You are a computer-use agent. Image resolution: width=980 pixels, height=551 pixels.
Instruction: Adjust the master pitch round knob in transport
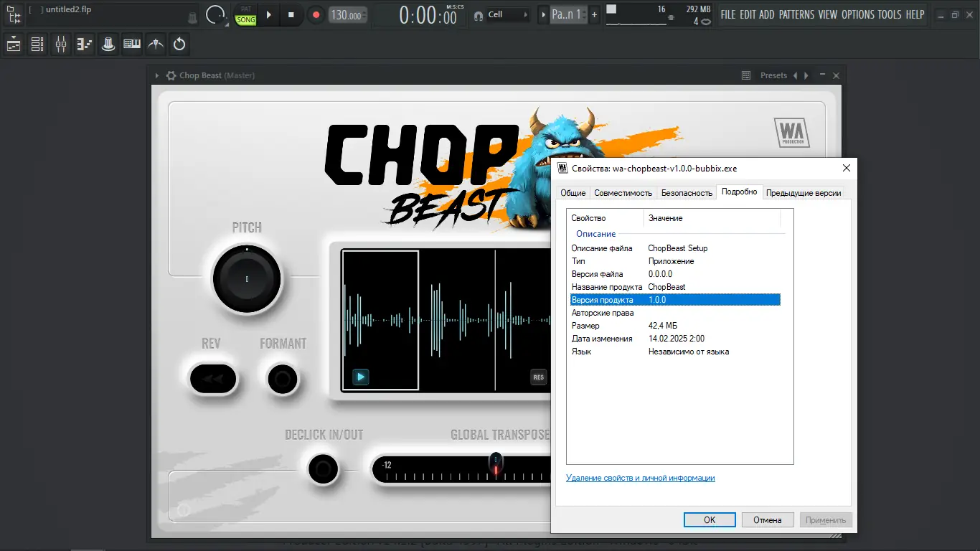[x=215, y=14]
